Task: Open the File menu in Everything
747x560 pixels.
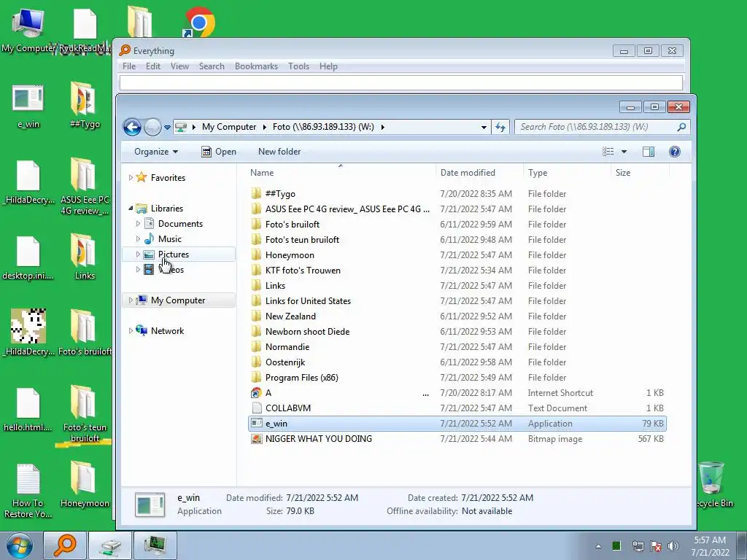Action: pos(129,66)
